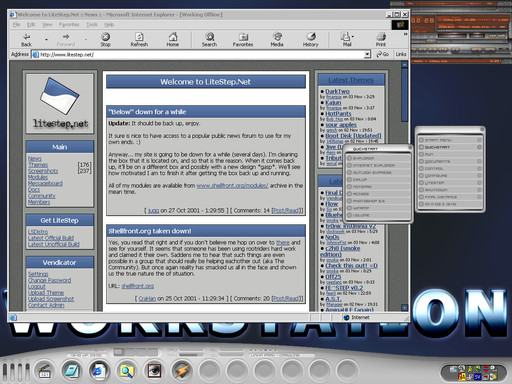The width and height of the screenshot is (512, 384).
Task: Click the IE vertical scrollbar thumb
Action: pos(405,95)
